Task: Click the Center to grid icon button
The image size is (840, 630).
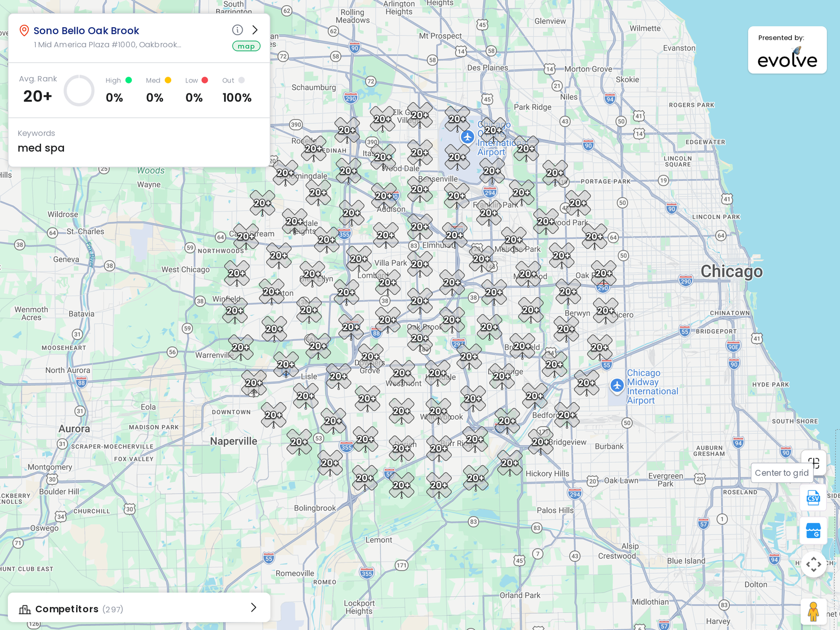Action: pos(814,463)
